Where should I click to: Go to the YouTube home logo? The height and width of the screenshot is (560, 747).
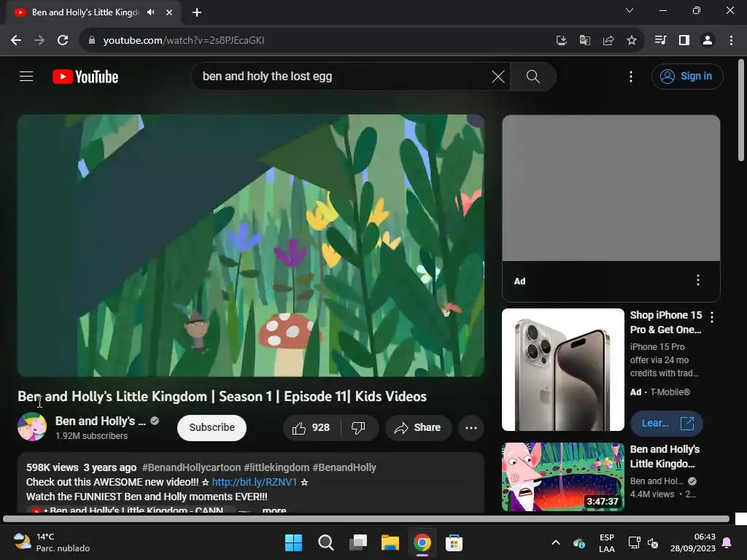pyautogui.click(x=85, y=77)
